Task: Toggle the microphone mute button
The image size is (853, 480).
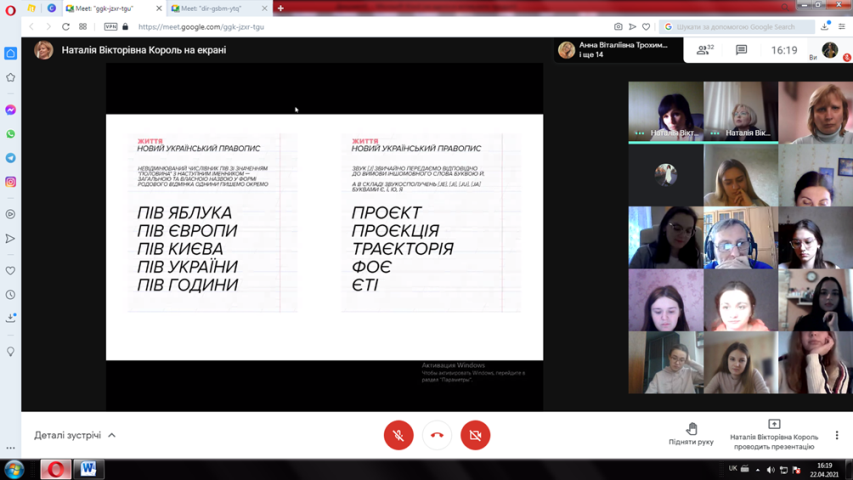Action: coord(398,435)
